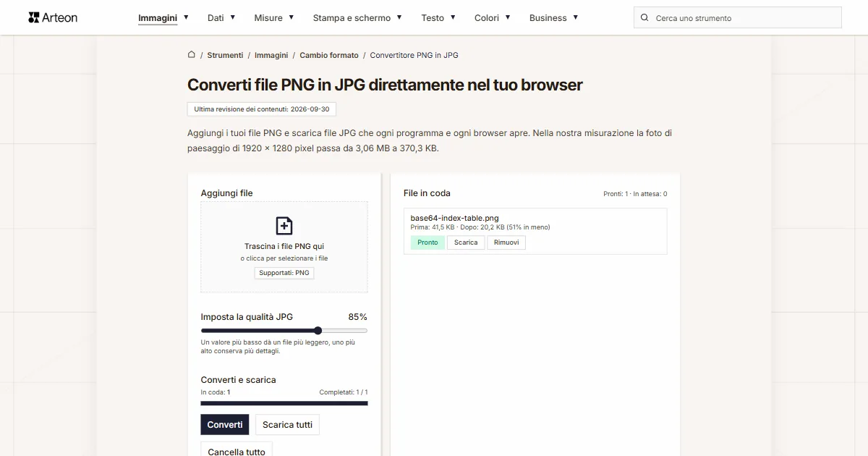Screen dimensions: 868x456
Task: Click the magnifier icon in the search box
Action: click(645, 17)
